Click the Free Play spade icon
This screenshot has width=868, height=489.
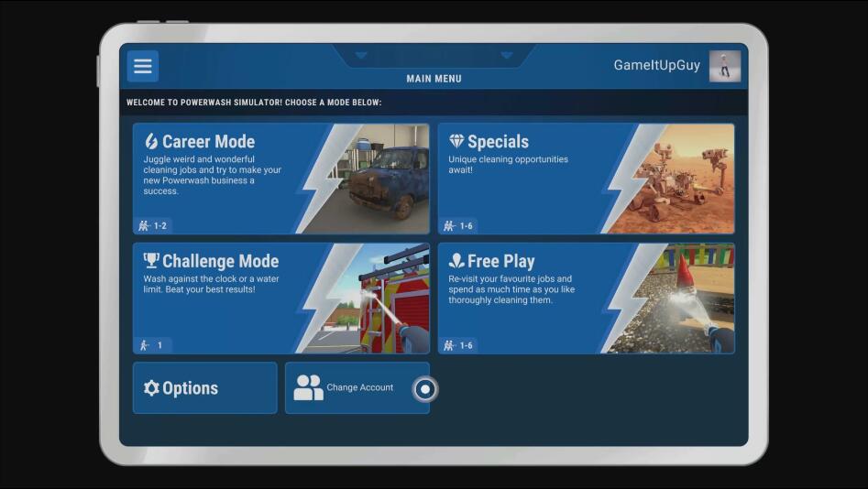point(456,261)
